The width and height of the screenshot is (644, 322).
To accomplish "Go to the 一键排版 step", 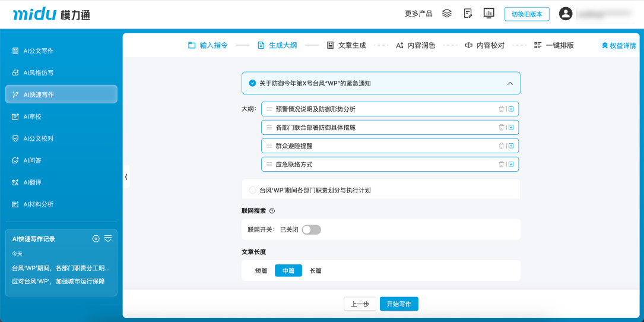I will pos(554,46).
